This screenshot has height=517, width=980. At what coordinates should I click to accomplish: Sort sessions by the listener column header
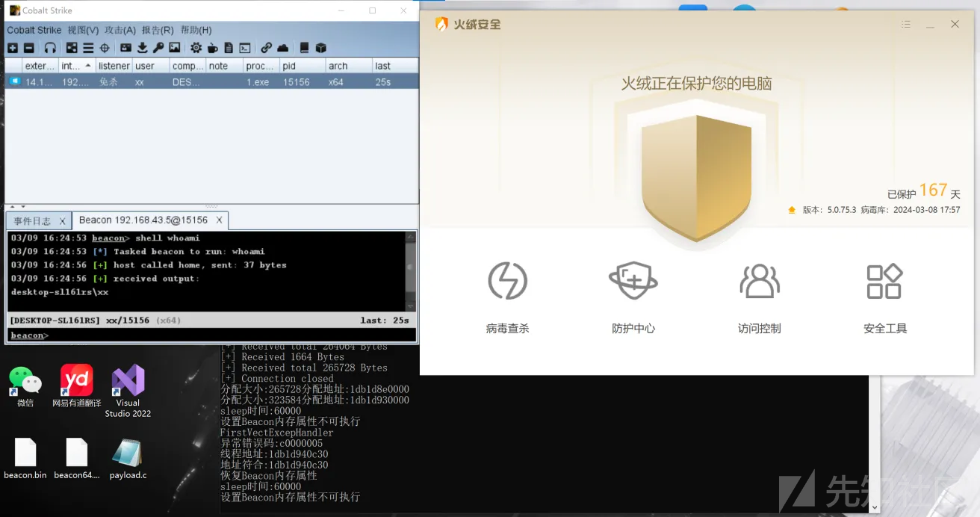click(x=114, y=66)
